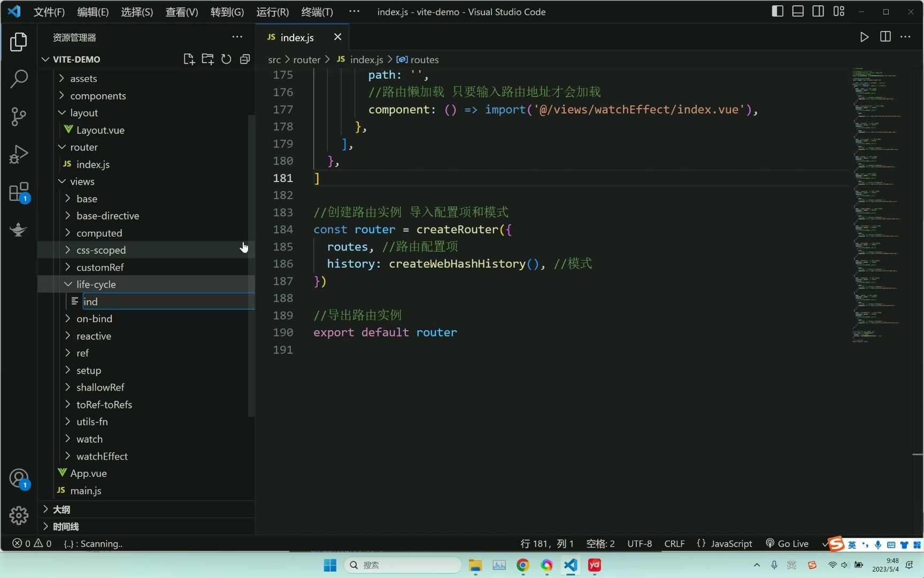Open the genie lamp extension view
The image size is (924, 578).
(19, 230)
